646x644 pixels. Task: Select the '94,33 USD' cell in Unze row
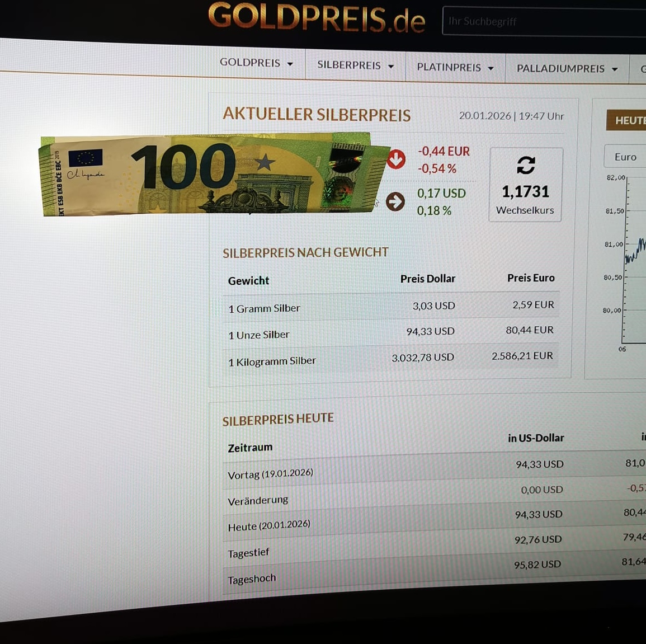(x=430, y=331)
